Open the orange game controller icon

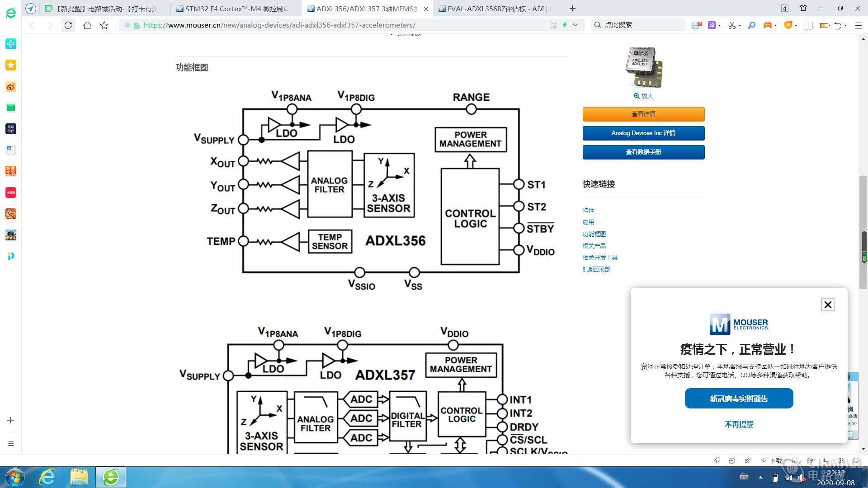tap(768, 25)
